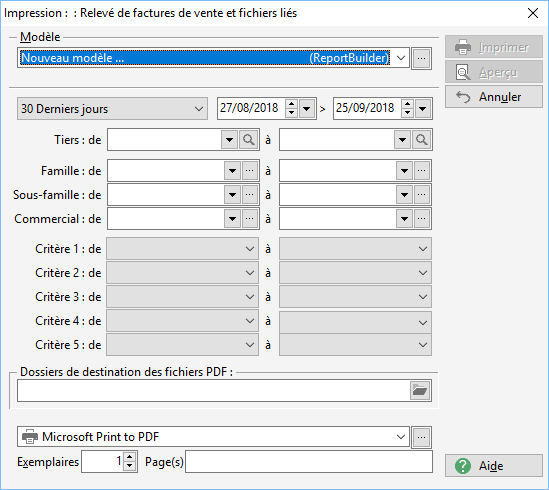The image size is (549, 490).
Task: Open the Aide help button
Action: pos(494,466)
